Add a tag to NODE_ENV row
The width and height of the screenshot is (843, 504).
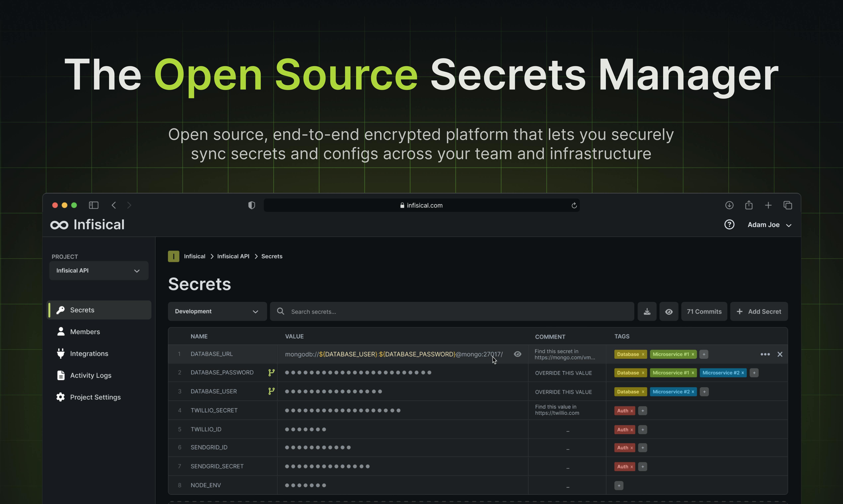(619, 486)
